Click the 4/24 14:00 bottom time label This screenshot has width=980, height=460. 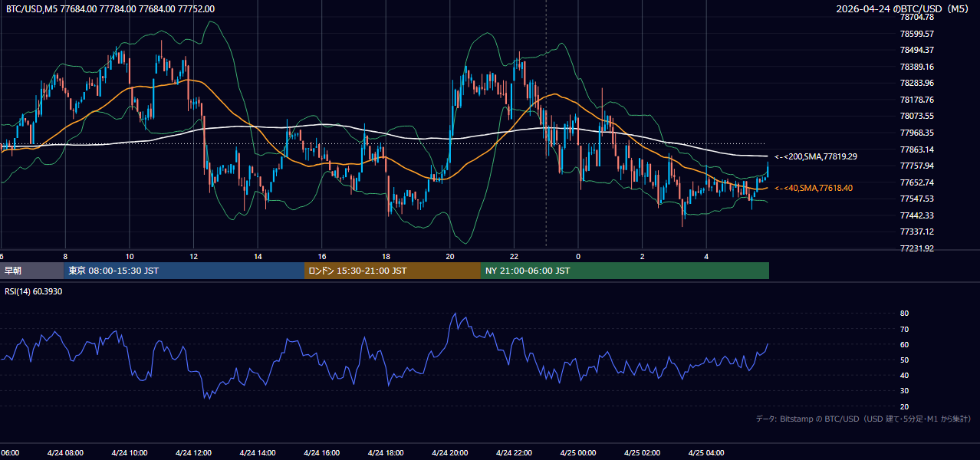pyautogui.click(x=258, y=453)
